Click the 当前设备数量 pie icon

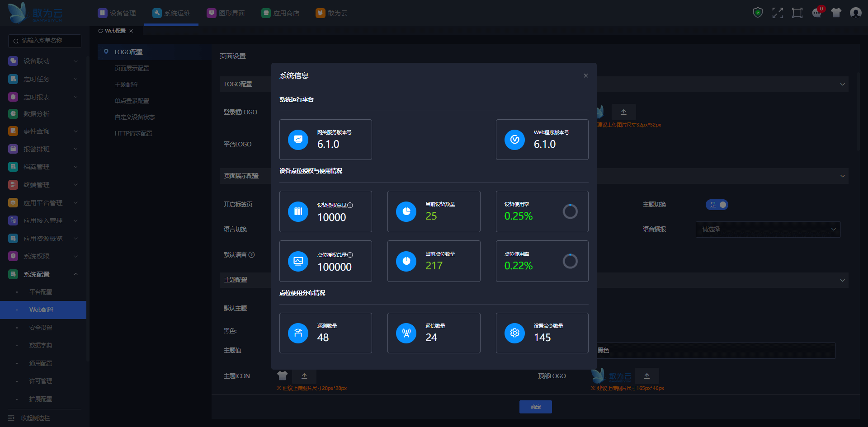(406, 211)
